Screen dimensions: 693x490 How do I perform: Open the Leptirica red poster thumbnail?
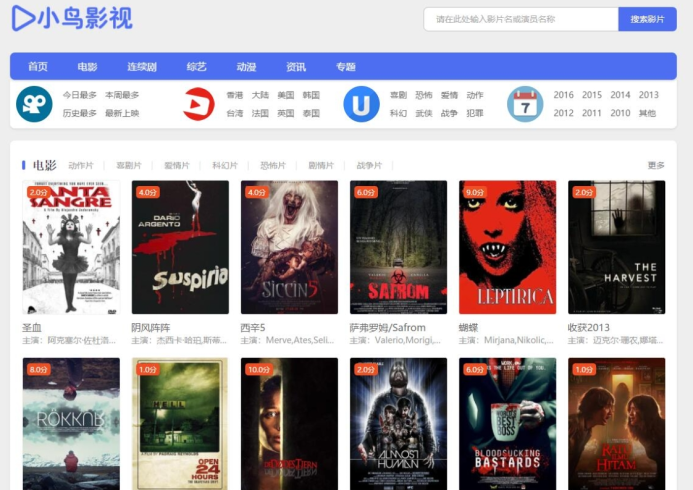click(x=507, y=247)
